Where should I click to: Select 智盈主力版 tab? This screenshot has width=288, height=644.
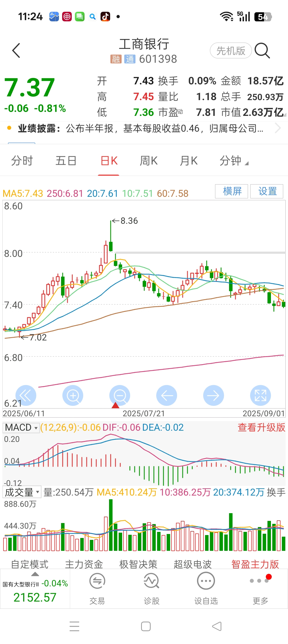click(x=255, y=564)
